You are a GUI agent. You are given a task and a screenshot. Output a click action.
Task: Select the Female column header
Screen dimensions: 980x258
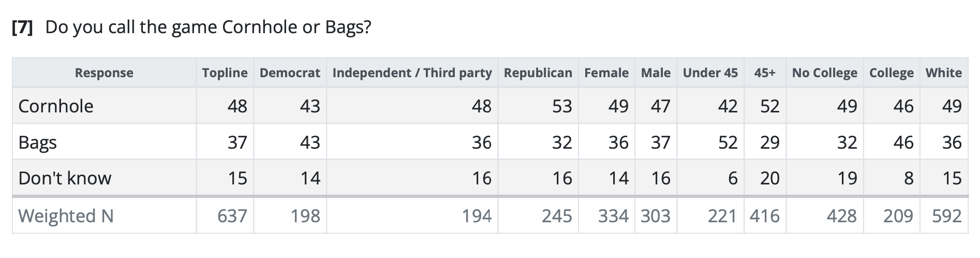[606, 73]
